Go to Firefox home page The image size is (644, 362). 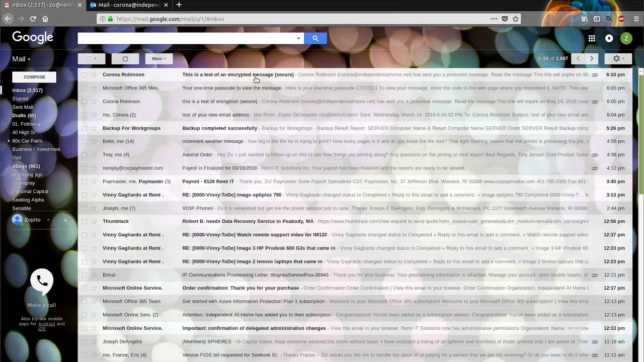pyautogui.click(x=45, y=19)
